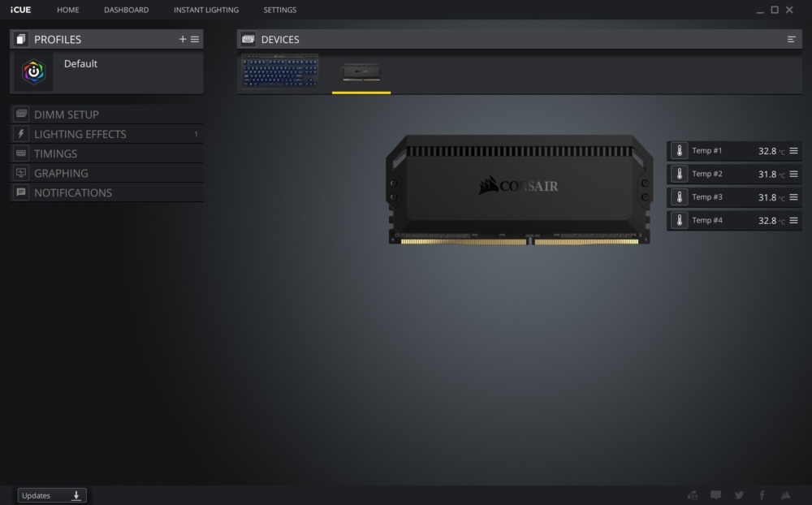Go to the HOME tab

pyautogui.click(x=68, y=10)
